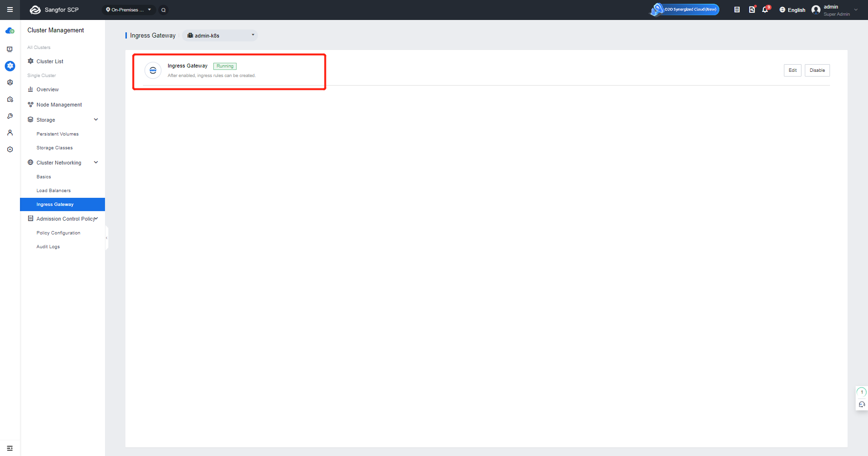
Task: Open the user icon in left rail
Action: point(10,133)
